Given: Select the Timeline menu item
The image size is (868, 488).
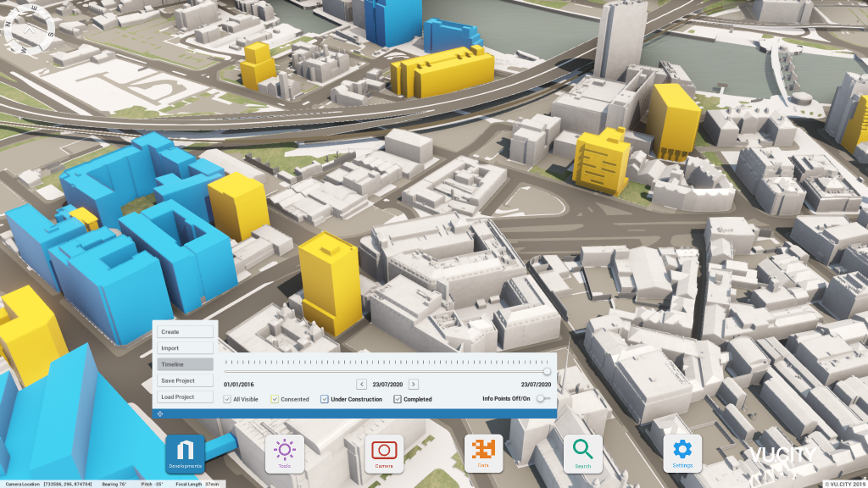Looking at the screenshot, I should pos(185,364).
